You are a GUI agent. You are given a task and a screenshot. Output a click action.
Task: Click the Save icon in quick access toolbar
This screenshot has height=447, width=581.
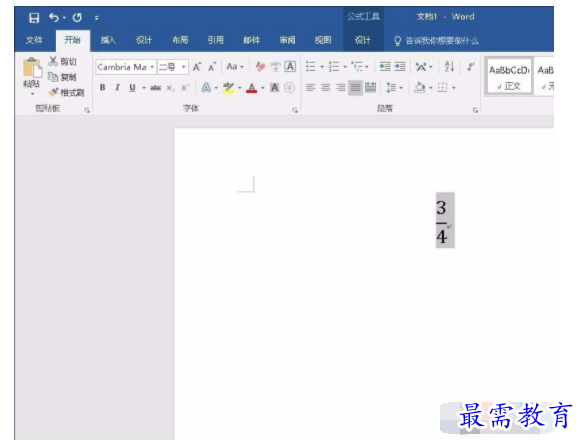point(34,18)
